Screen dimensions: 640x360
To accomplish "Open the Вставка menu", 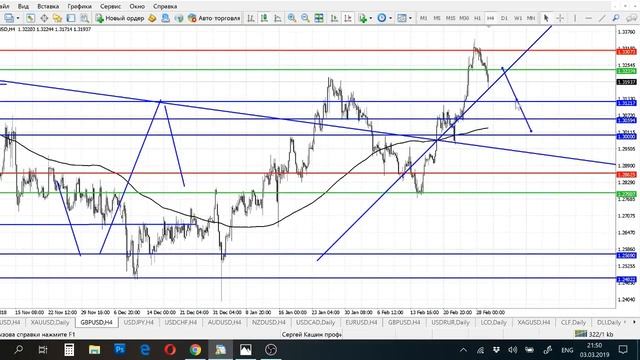I will point(48,6).
